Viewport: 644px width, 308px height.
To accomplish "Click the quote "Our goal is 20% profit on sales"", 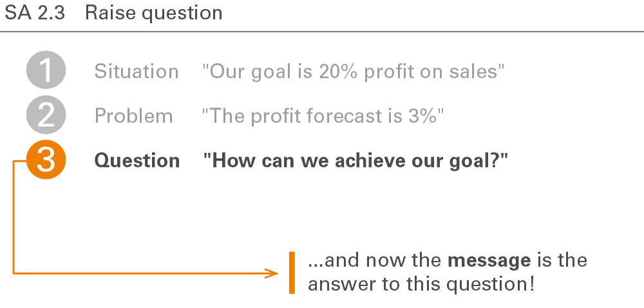I will click(353, 72).
